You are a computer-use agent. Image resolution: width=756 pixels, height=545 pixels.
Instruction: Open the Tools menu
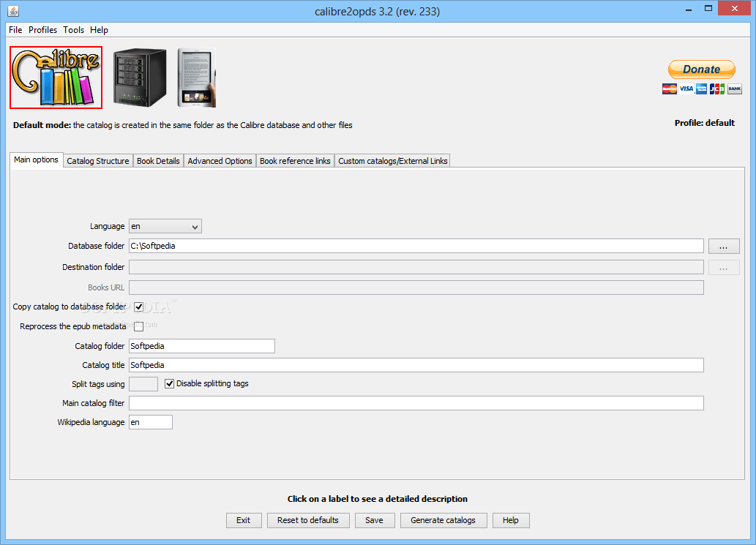[73, 30]
